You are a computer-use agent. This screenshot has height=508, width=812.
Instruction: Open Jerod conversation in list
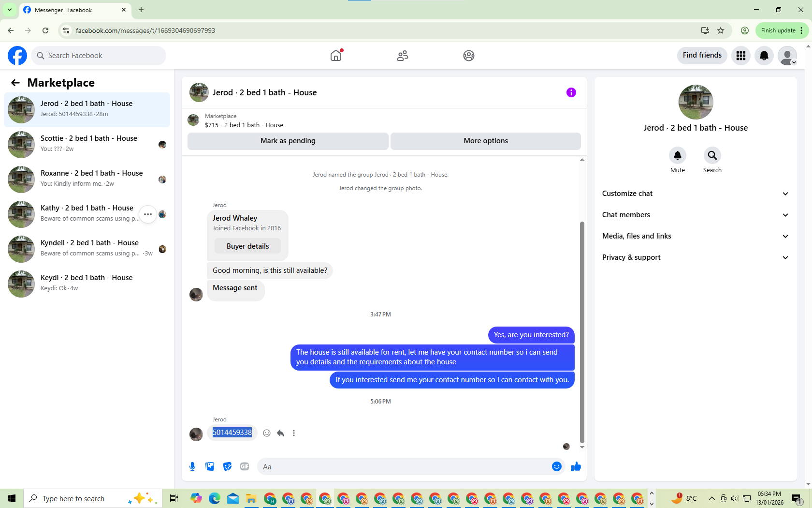point(87,110)
